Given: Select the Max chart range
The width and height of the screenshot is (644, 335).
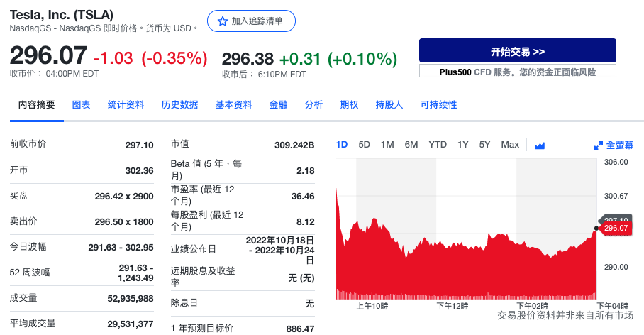Looking at the screenshot, I should (510, 145).
